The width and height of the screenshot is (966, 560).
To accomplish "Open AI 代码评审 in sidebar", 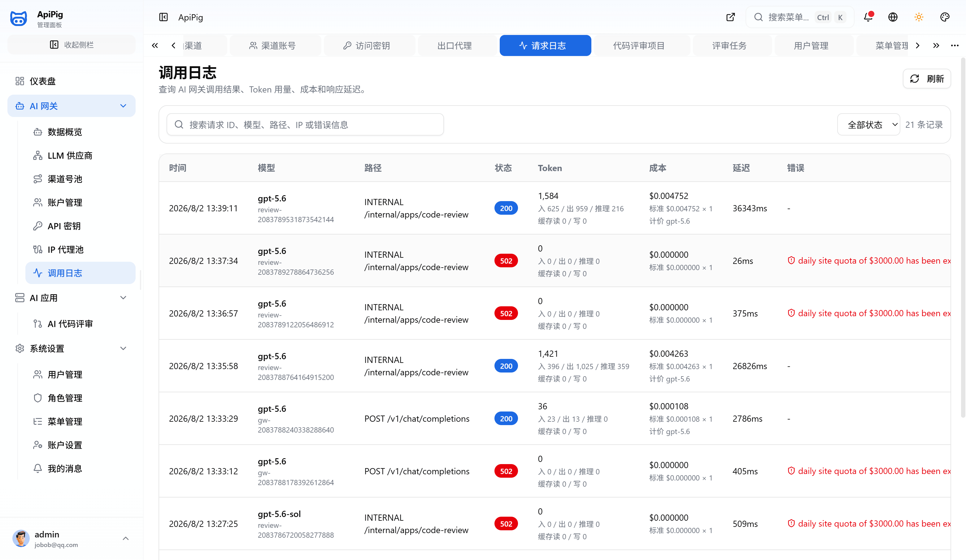I will (80, 324).
